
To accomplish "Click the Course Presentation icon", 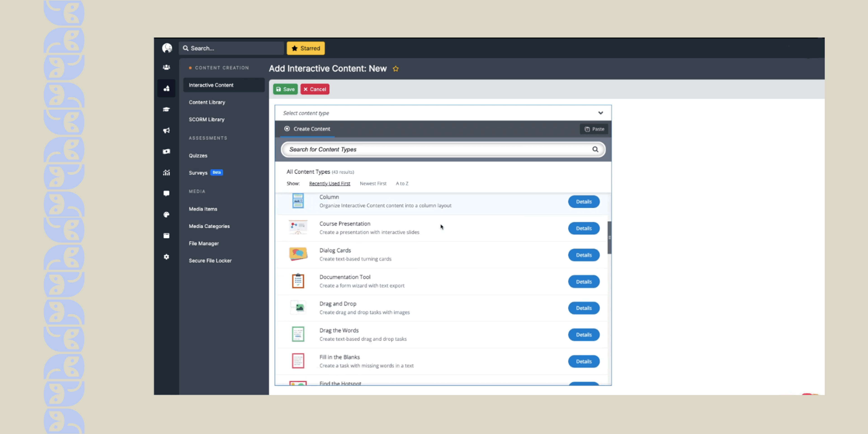I will (x=298, y=228).
